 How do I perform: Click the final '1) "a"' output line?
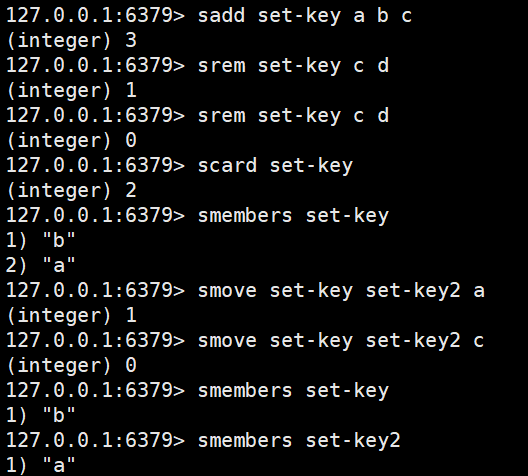coord(41,465)
